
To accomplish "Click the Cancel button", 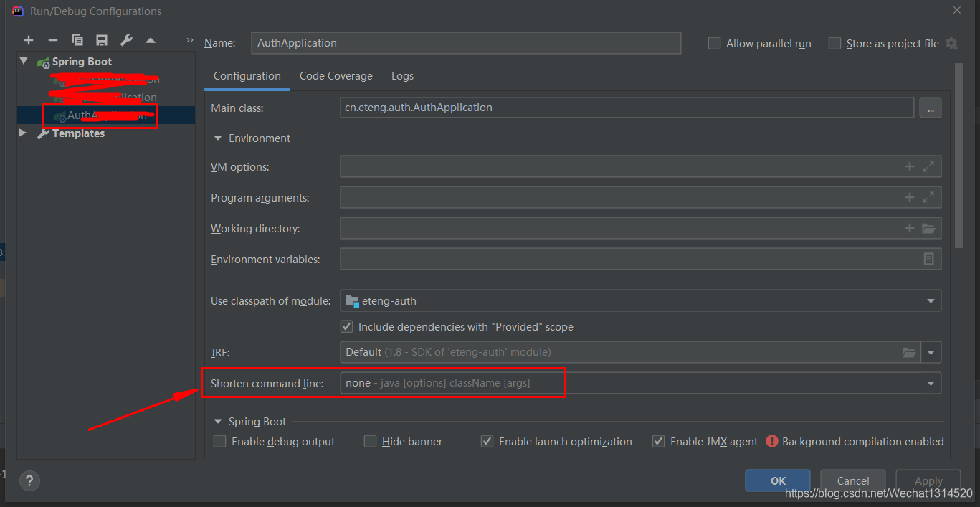I will [x=852, y=480].
